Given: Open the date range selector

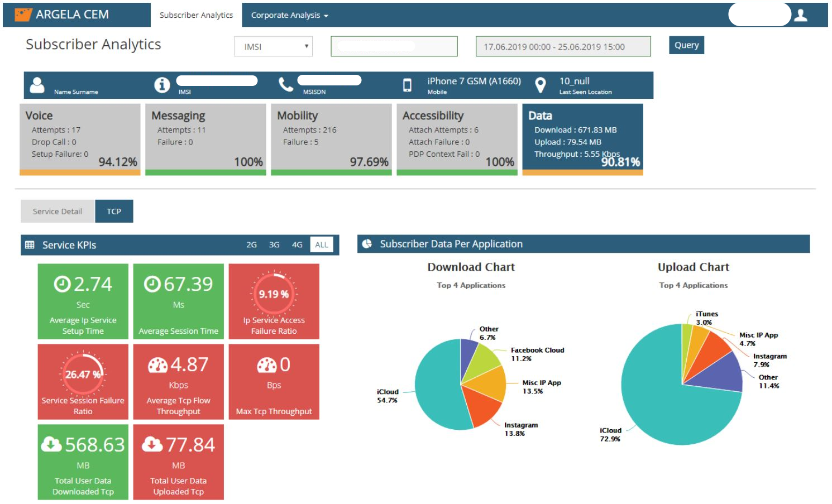Looking at the screenshot, I should click(x=563, y=47).
